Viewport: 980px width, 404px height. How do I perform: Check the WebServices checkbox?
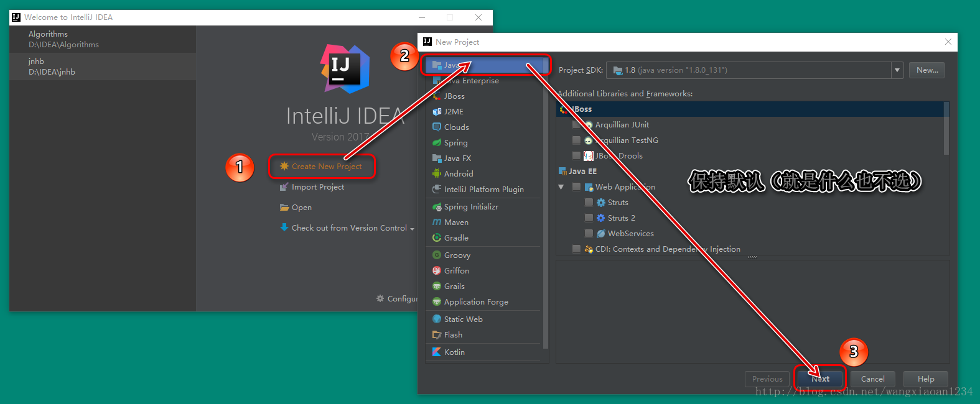589,234
